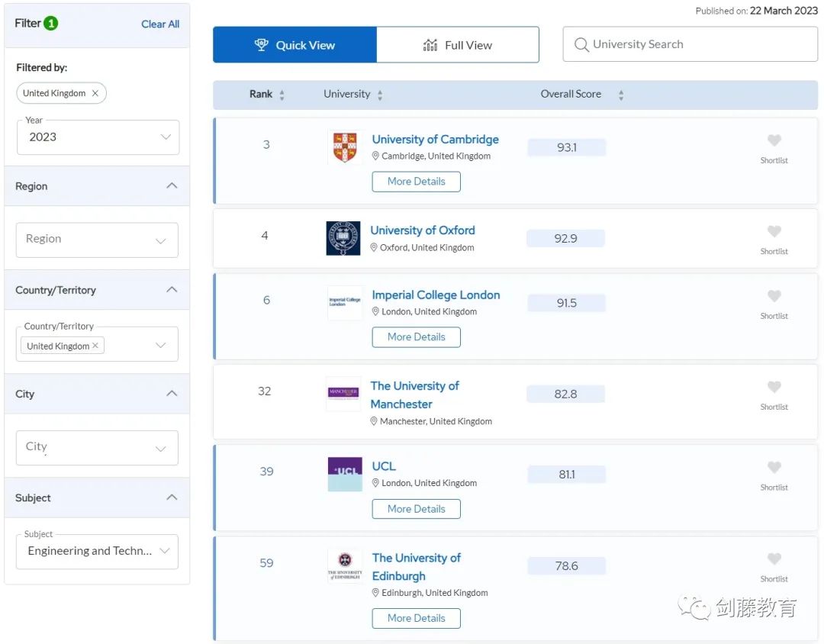The image size is (824, 644).
Task: Open University of Oxford crest logo
Action: point(343,238)
